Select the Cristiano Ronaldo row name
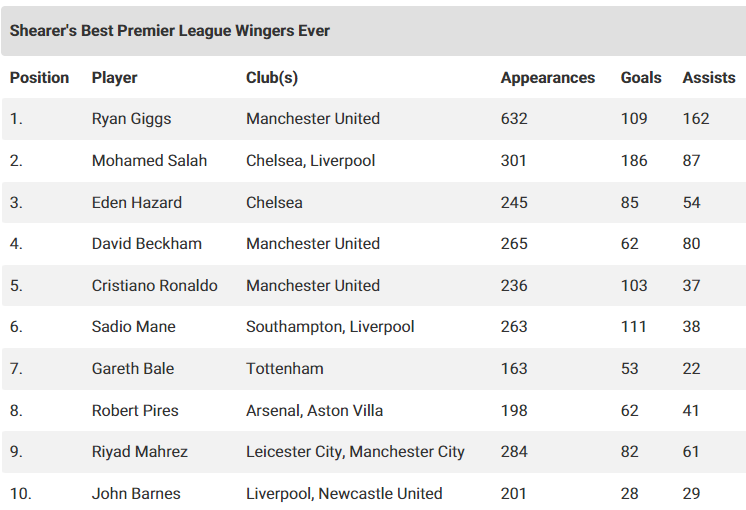This screenshot has width=746, height=510. coord(155,285)
